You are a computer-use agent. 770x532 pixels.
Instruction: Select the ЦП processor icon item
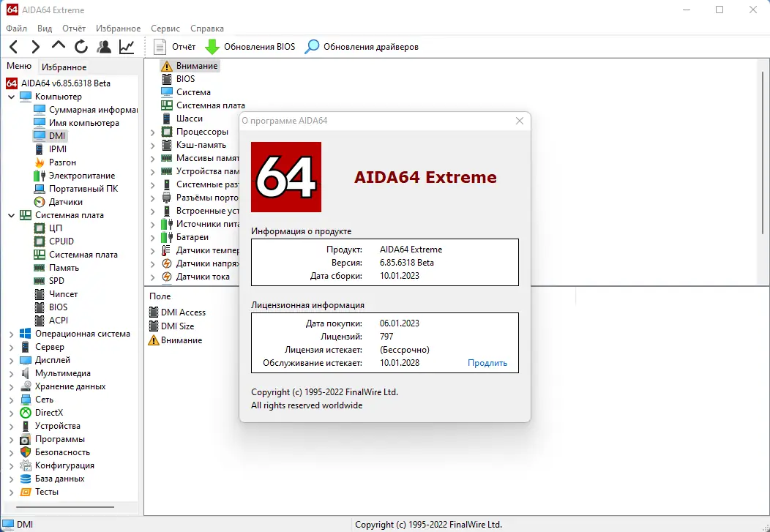point(40,228)
